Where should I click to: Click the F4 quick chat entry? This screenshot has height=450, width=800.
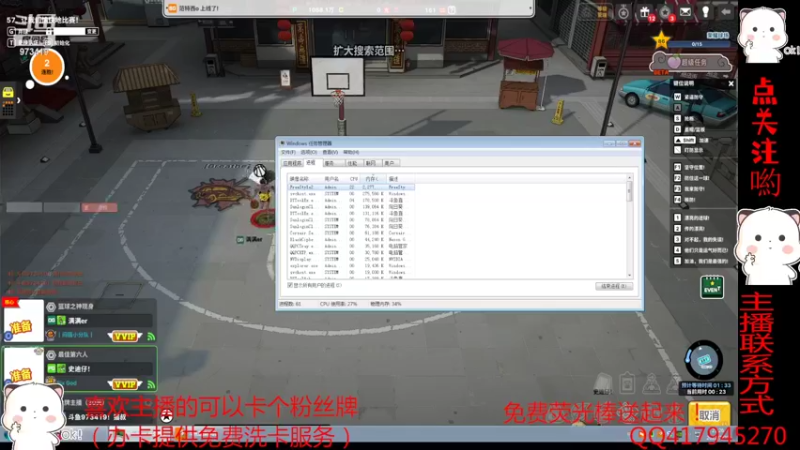point(686,200)
